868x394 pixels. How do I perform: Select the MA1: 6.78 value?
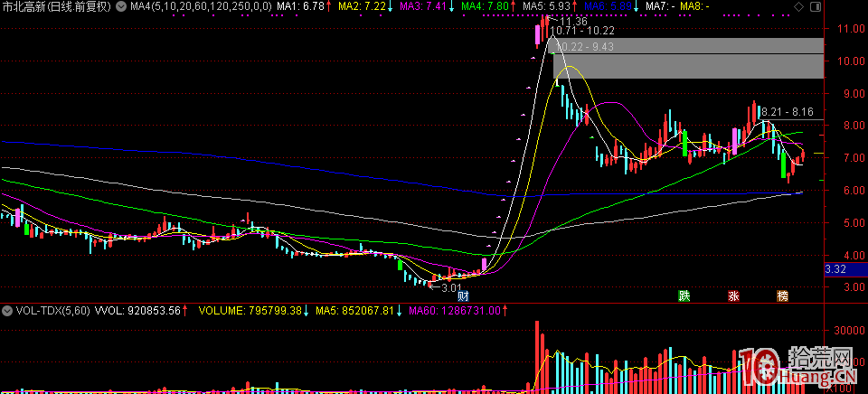[x=300, y=6]
